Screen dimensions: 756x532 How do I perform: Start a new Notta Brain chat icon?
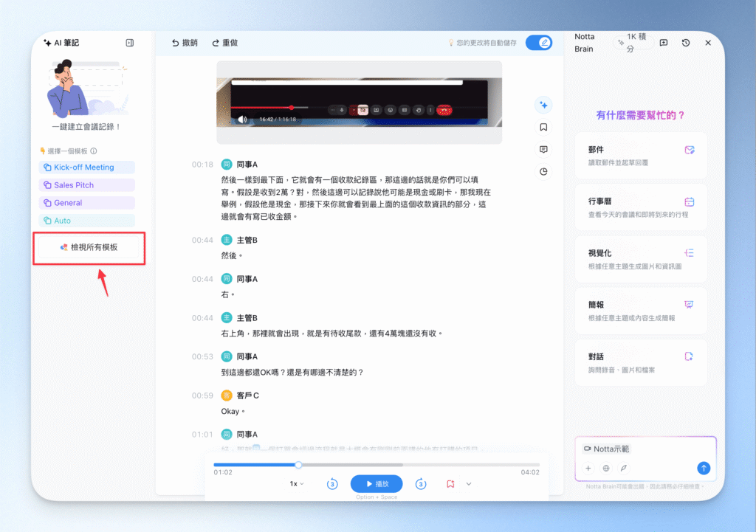(x=664, y=43)
